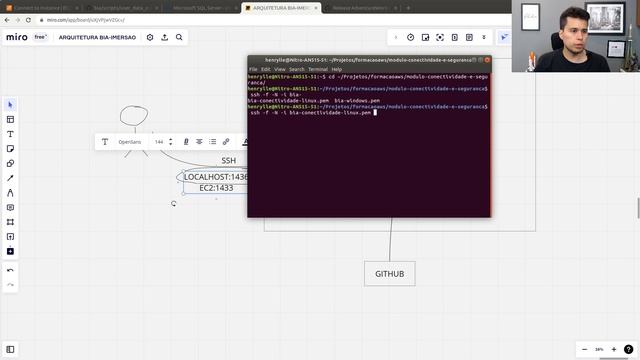The height and width of the screenshot is (360, 640).
Task: Zoom out with minus button
Action: click(x=584, y=349)
